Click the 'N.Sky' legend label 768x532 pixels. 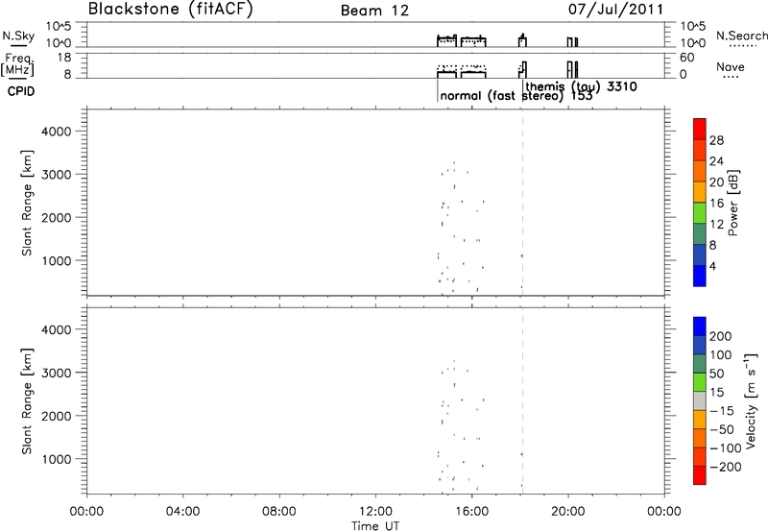coord(18,36)
